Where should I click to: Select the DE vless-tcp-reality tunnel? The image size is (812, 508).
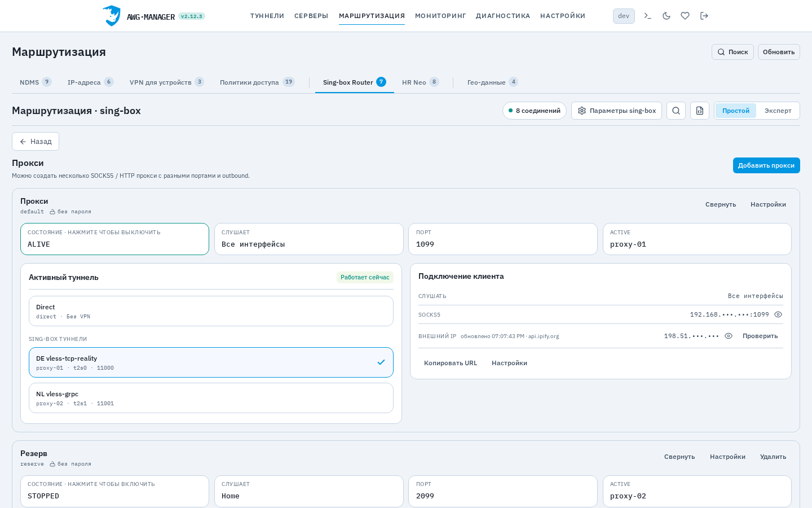pyautogui.click(x=211, y=362)
